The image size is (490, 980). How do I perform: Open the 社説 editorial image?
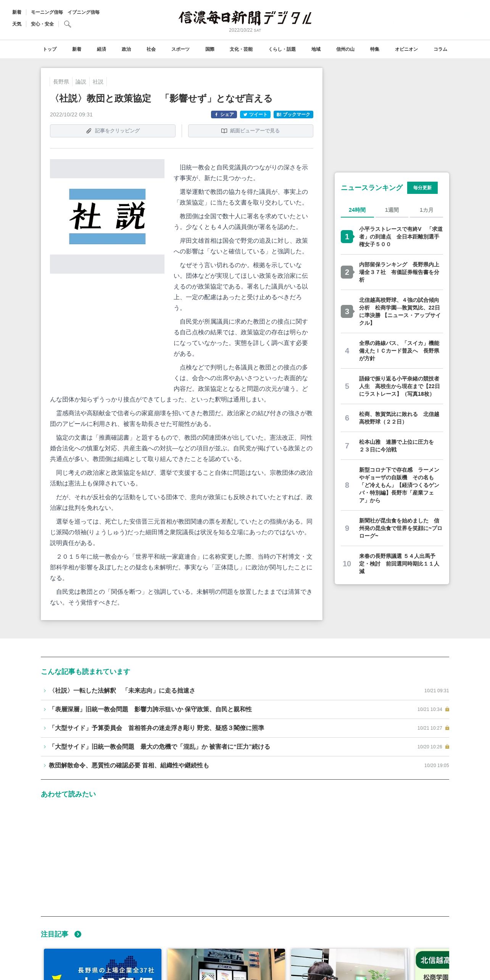tap(107, 216)
